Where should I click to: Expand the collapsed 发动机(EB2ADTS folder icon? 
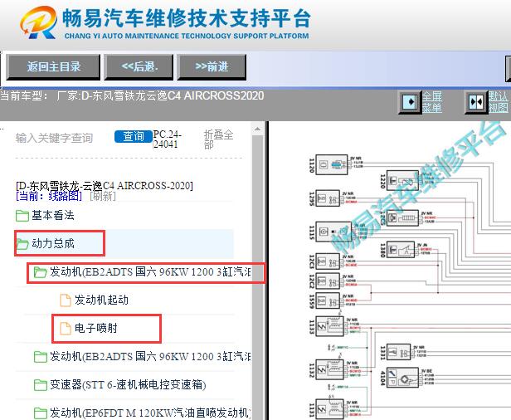(40, 357)
